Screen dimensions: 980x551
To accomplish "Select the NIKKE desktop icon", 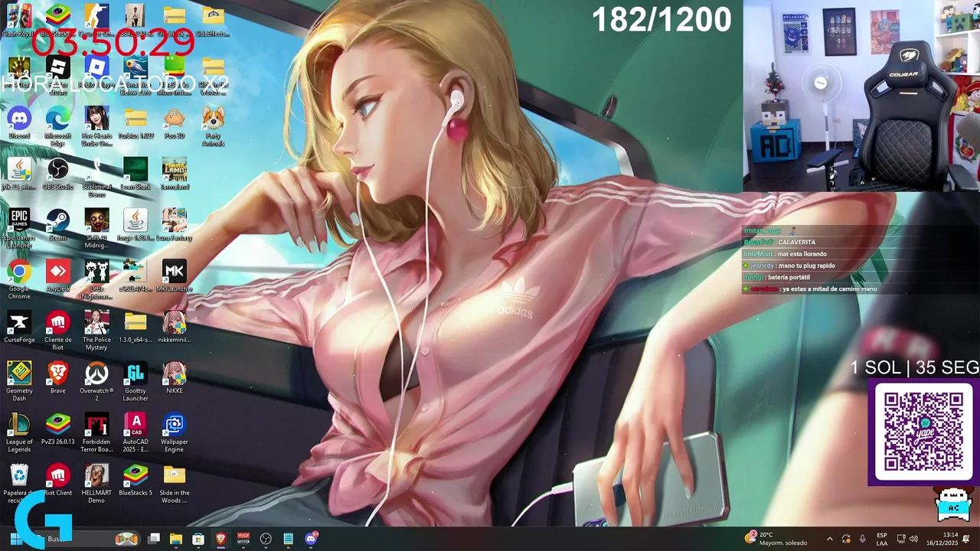I will (x=175, y=378).
